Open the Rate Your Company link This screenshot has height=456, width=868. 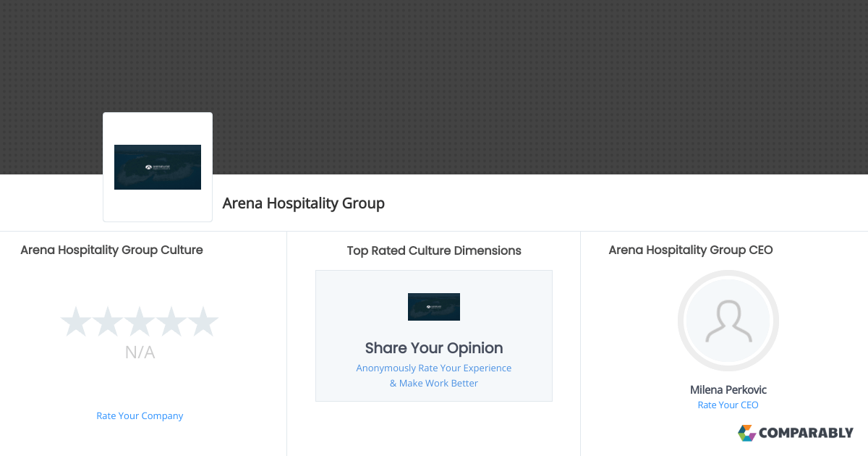point(140,415)
